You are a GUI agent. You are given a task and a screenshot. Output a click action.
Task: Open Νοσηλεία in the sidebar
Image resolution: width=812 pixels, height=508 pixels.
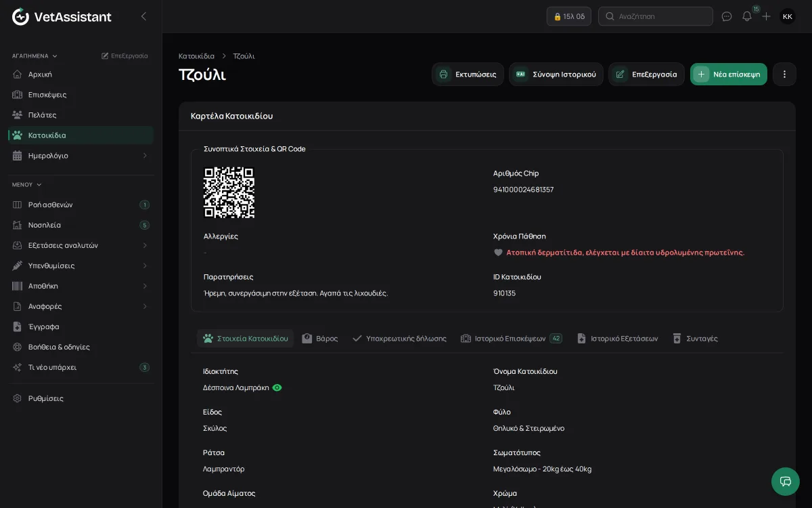81,225
